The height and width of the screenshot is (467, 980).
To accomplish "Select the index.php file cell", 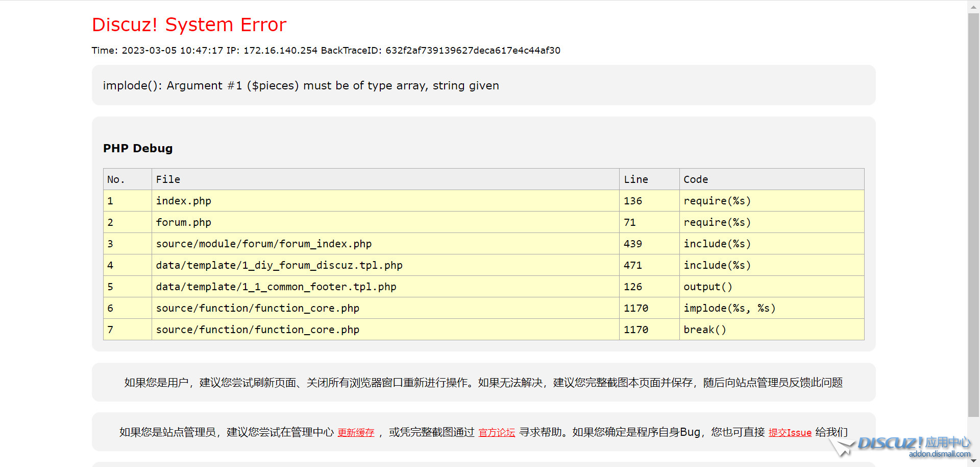I will [x=183, y=201].
